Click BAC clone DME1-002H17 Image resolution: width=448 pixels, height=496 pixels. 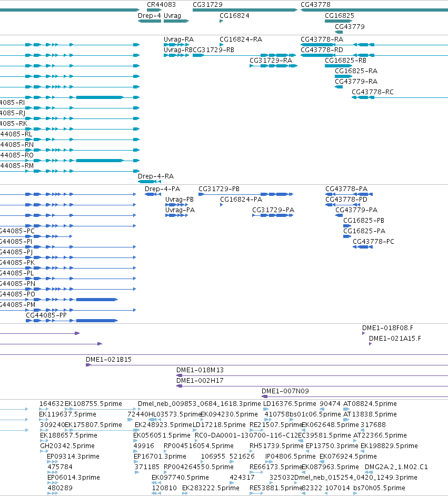coord(200,381)
